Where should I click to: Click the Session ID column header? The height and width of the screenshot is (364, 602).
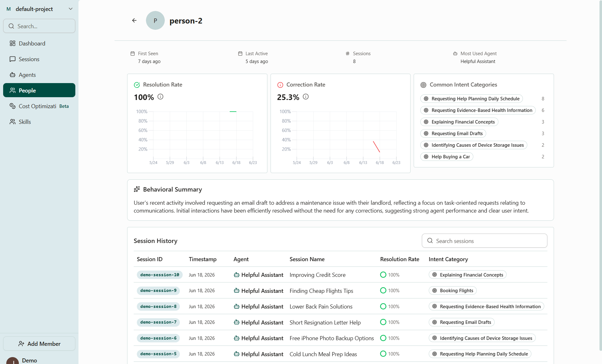pos(149,259)
